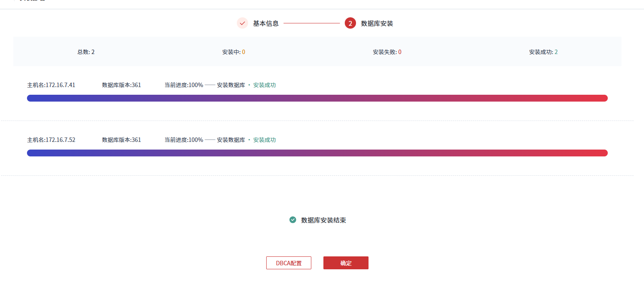644x283 pixels.
Task: Select the 数据库安装 step label
Action: [x=377, y=23]
